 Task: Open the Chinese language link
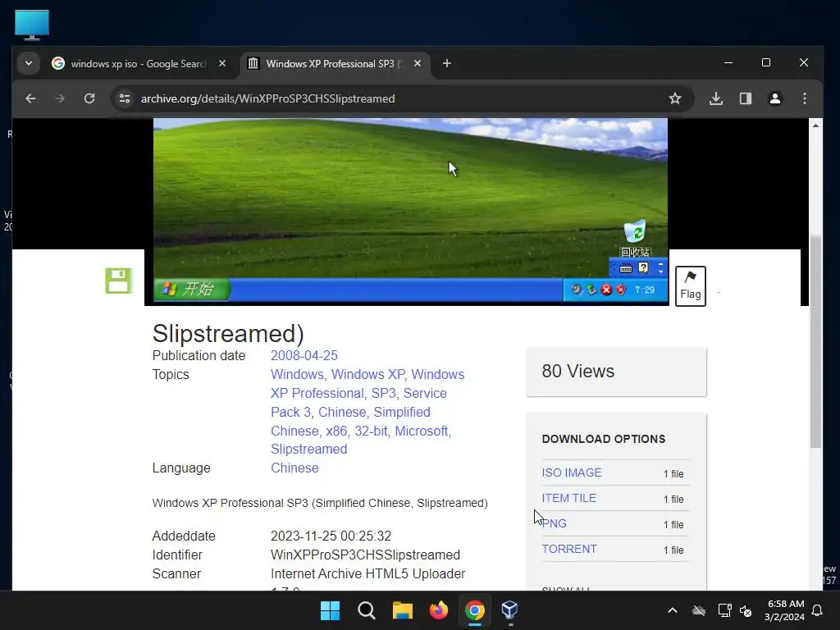click(x=294, y=468)
